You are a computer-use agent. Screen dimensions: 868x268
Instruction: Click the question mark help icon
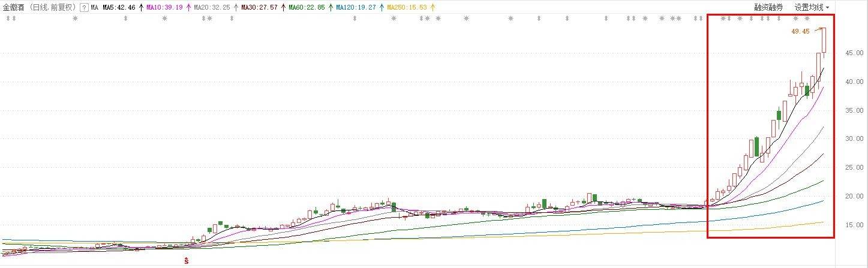84,8
